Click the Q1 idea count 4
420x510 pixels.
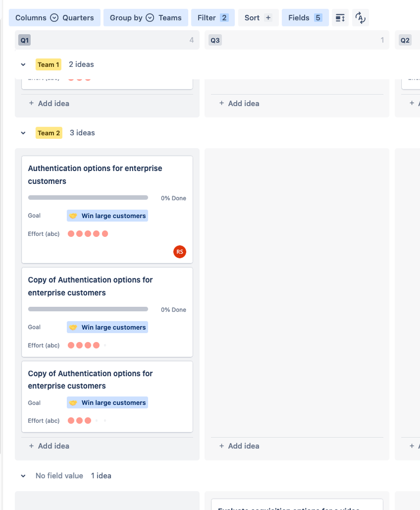(191, 40)
